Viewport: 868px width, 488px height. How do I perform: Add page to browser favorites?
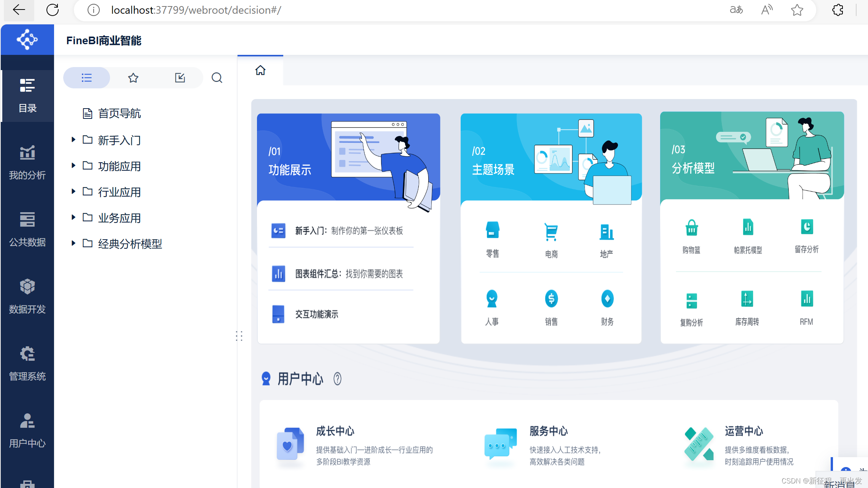[797, 10]
